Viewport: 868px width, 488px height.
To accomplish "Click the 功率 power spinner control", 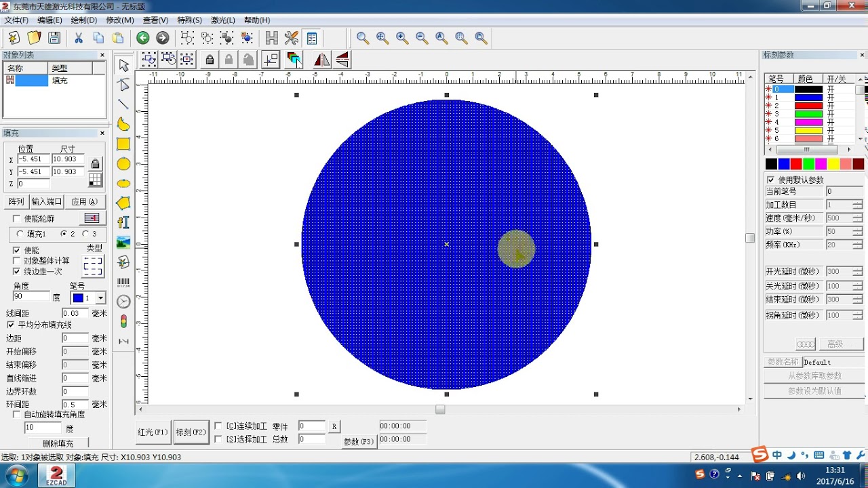I will coord(858,231).
